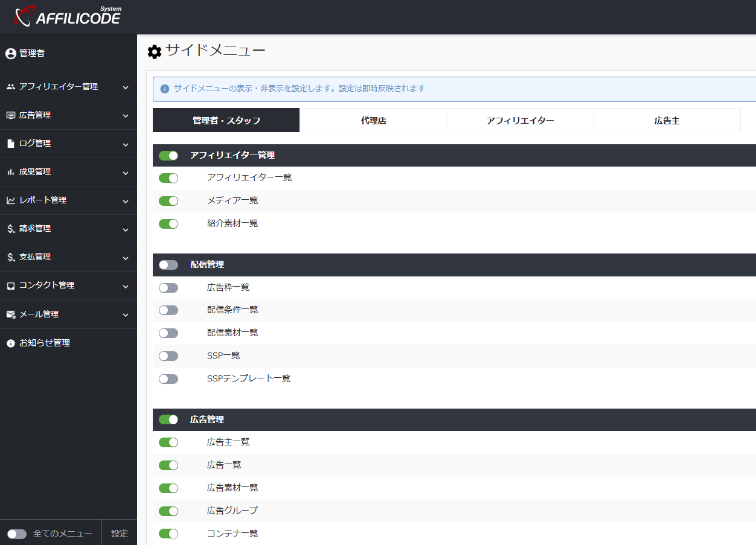Toggle the 全てのメニュー switch
This screenshot has width=756, height=545.
point(18,534)
